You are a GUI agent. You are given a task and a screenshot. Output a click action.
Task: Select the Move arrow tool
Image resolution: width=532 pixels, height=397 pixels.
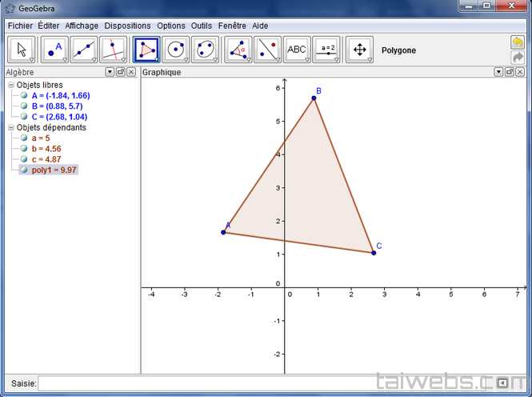pos(21,50)
